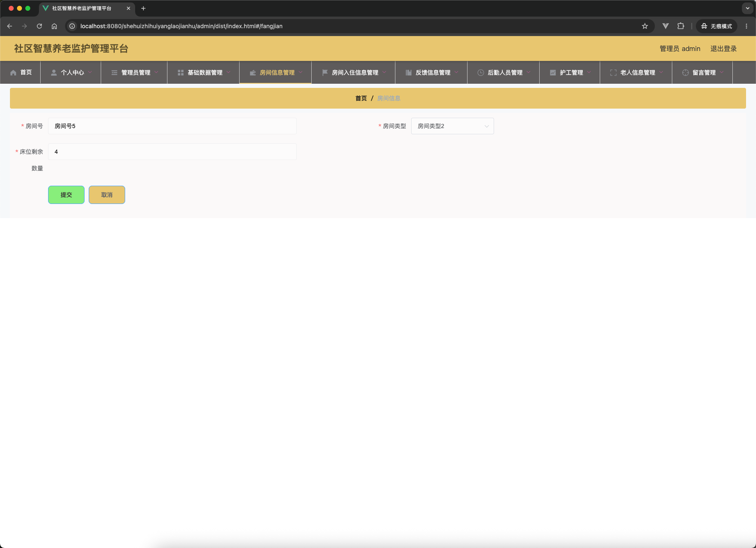Expand the 房间信息管理 menu arrow

(300, 72)
